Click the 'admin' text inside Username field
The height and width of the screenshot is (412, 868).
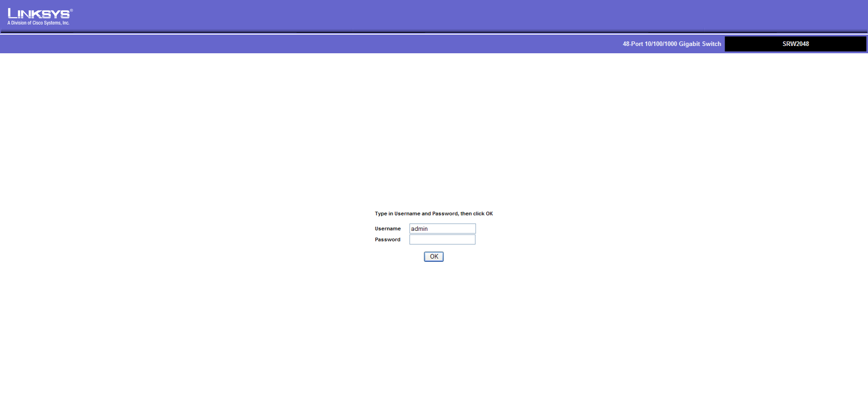419,229
